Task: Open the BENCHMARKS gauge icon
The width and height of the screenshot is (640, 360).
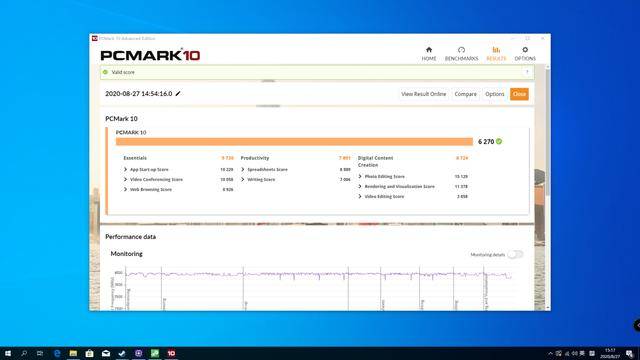Action: [x=461, y=50]
